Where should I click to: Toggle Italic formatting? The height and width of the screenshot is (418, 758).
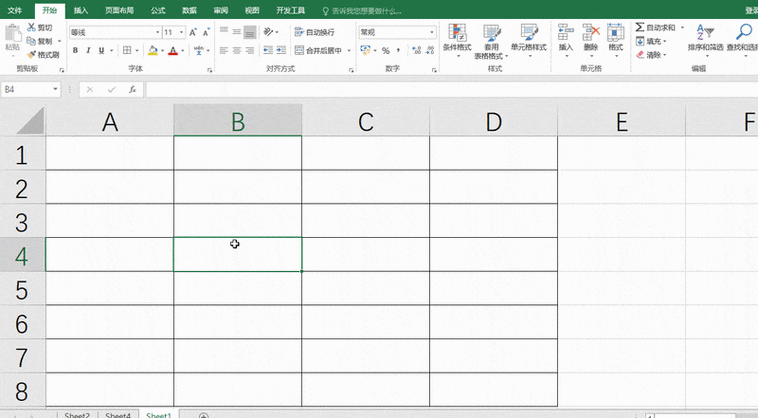click(x=88, y=50)
